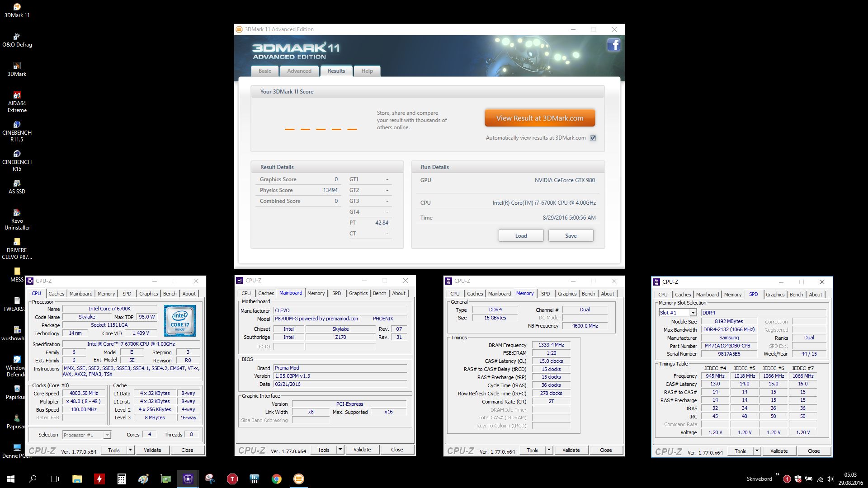Open the paint palette taskbar app
The height and width of the screenshot is (488, 868).
point(143,479)
